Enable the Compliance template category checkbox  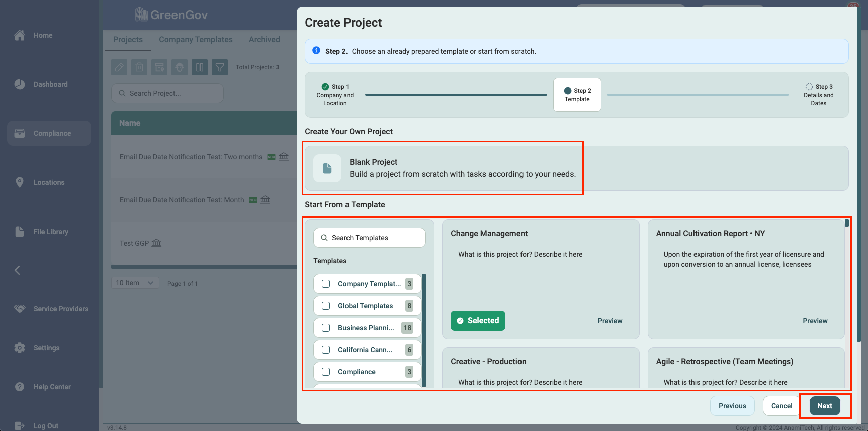coord(326,372)
